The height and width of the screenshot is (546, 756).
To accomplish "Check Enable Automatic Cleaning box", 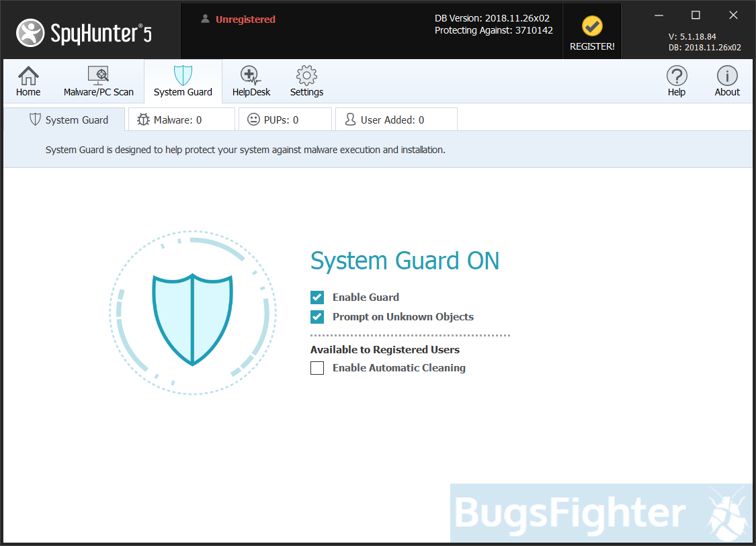I will 317,368.
